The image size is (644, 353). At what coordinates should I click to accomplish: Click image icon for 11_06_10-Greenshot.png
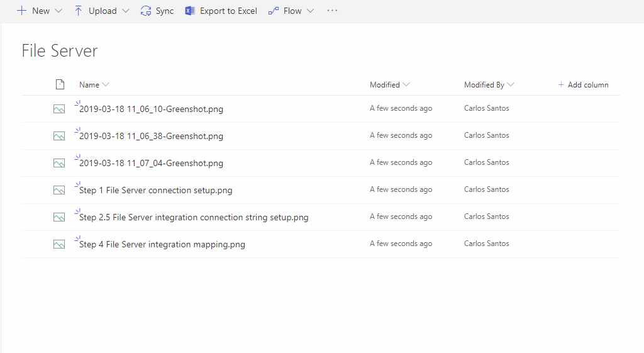[x=59, y=109]
